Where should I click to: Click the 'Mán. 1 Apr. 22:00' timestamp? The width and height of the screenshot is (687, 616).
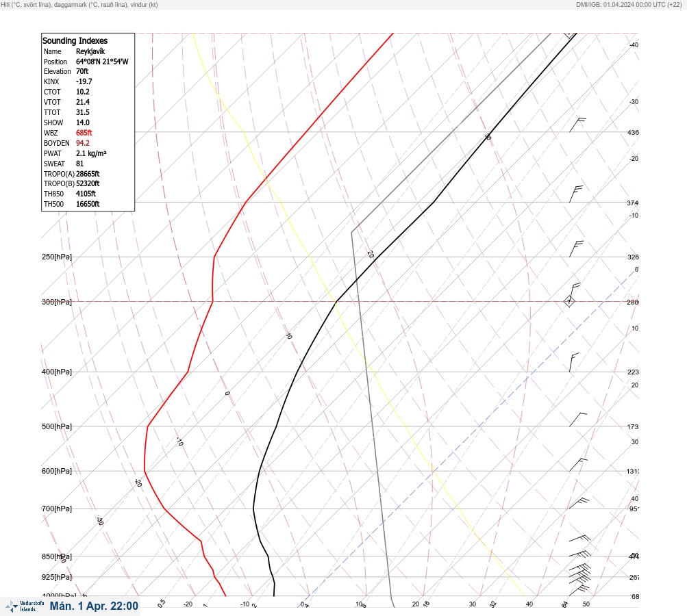pyautogui.click(x=94, y=606)
